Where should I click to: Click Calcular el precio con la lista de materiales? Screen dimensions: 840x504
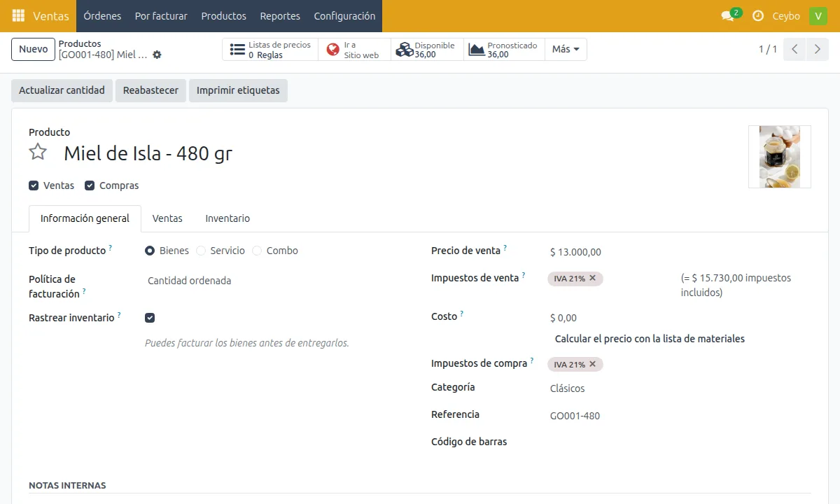(x=650, y=339)
